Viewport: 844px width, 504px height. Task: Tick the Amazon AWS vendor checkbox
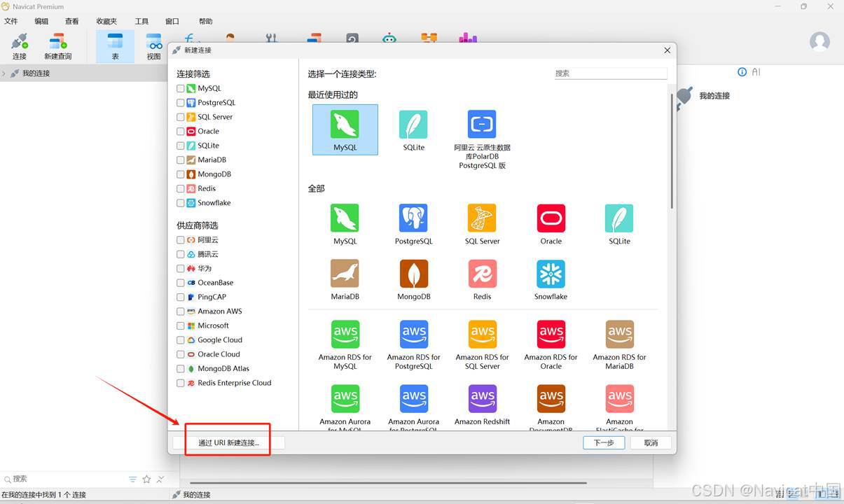click(x=181, y=311)
